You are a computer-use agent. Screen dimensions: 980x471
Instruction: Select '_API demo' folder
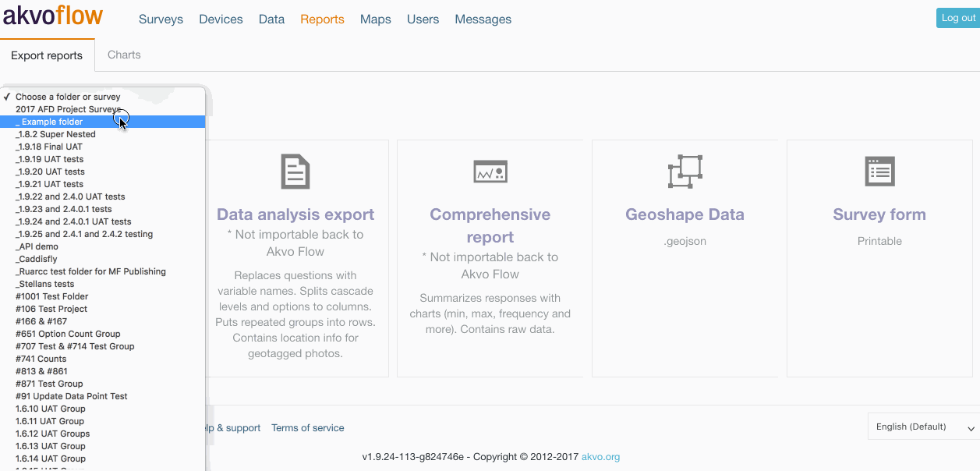[103, 246]
